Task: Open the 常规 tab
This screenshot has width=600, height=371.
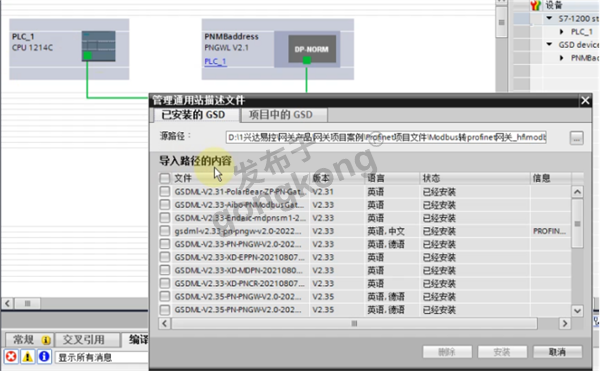Action: [x=29, y=340]
